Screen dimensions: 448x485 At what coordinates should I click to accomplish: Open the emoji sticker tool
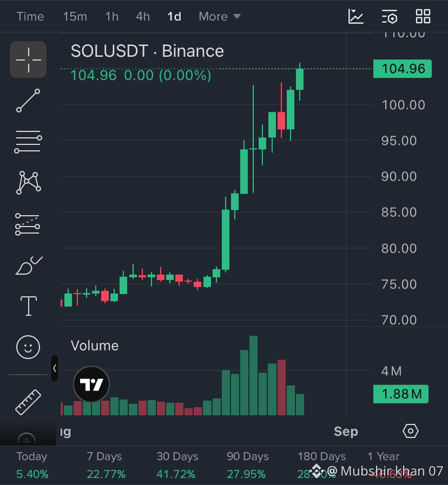[28, 347]
